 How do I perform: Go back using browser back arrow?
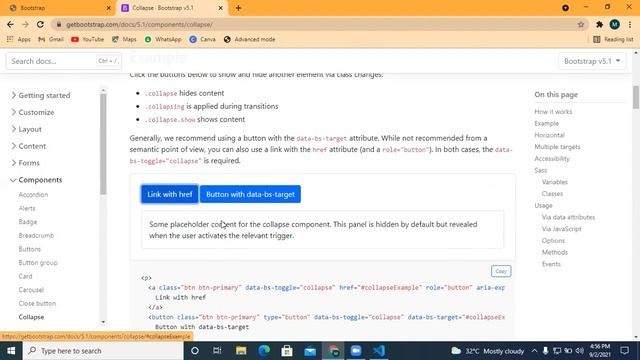click(10, 24)
